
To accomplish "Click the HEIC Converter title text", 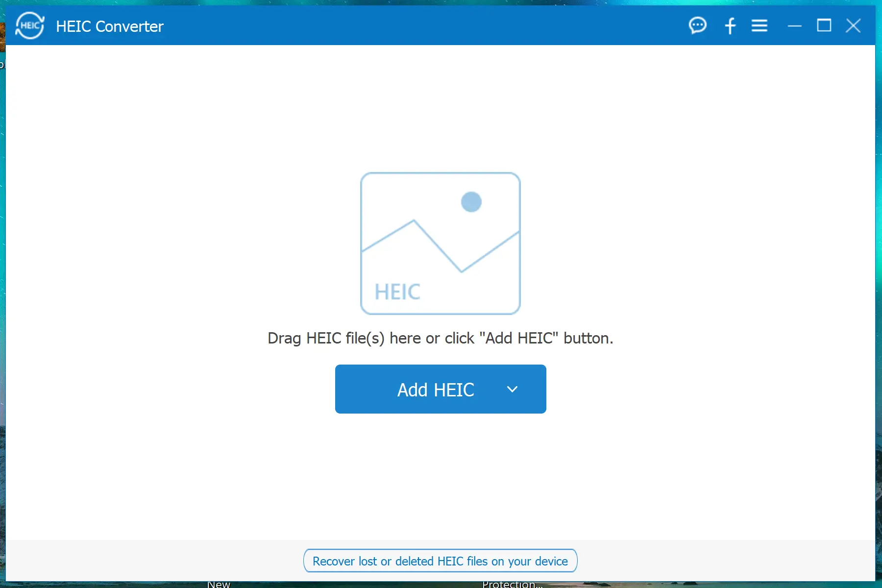I will pyautogui.click(x=110, y=26).
